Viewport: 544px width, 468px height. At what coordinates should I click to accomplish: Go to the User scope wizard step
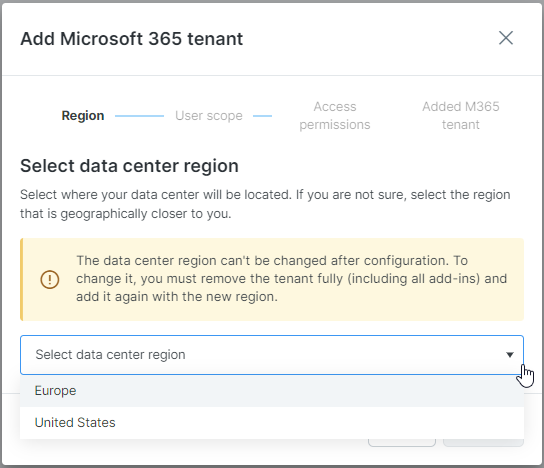[209, 116]
